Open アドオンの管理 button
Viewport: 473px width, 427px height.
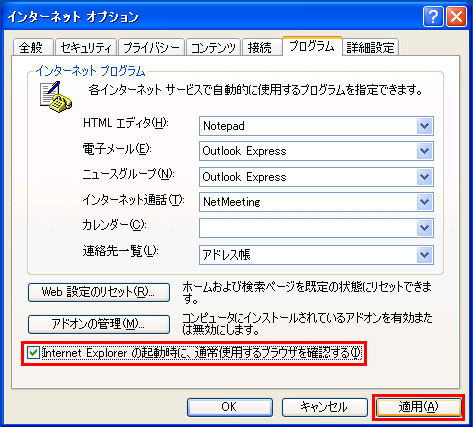pos(99,324)
